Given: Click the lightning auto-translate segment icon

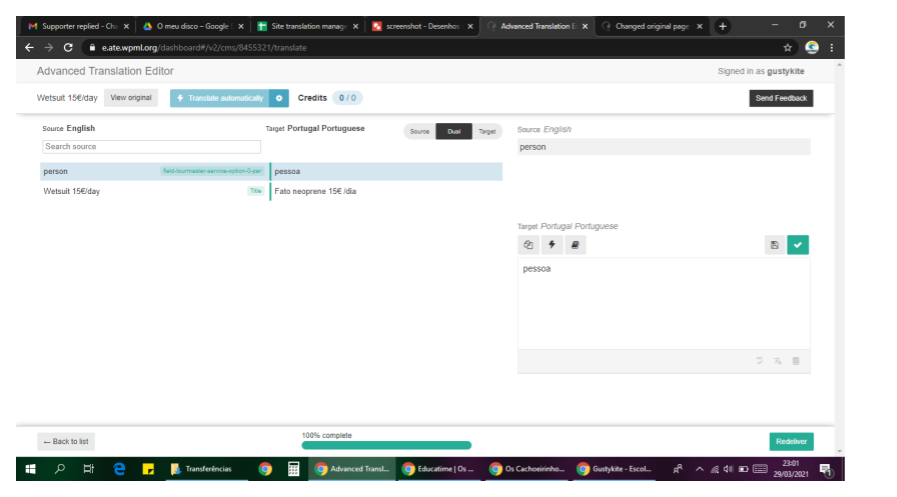Looking at the screenshot, I should click(x=551, y=245).
